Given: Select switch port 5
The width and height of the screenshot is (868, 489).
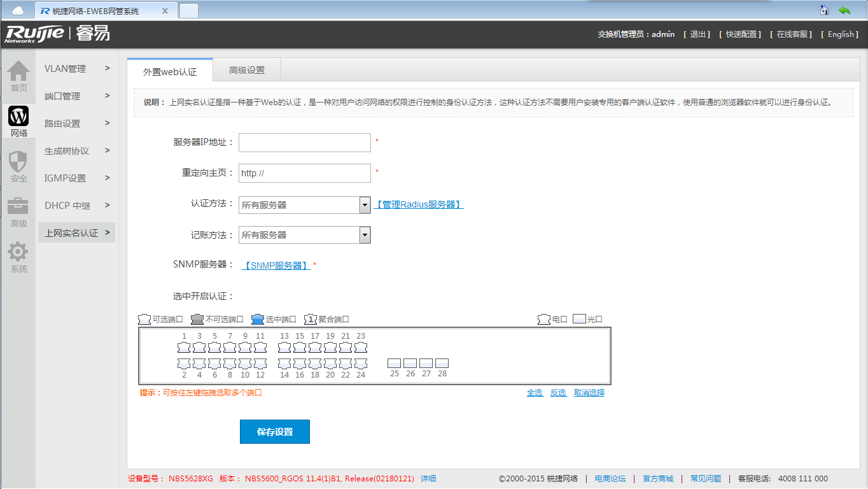Looking at the screenshot, I should tap(214, 348).
